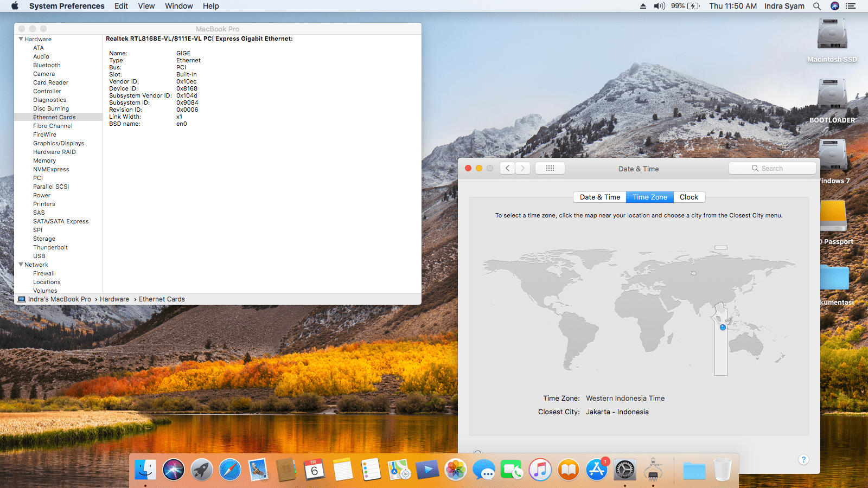Open BOOTLOADER drive on desktop
This screenshot has width=868, height=488.
832,101
